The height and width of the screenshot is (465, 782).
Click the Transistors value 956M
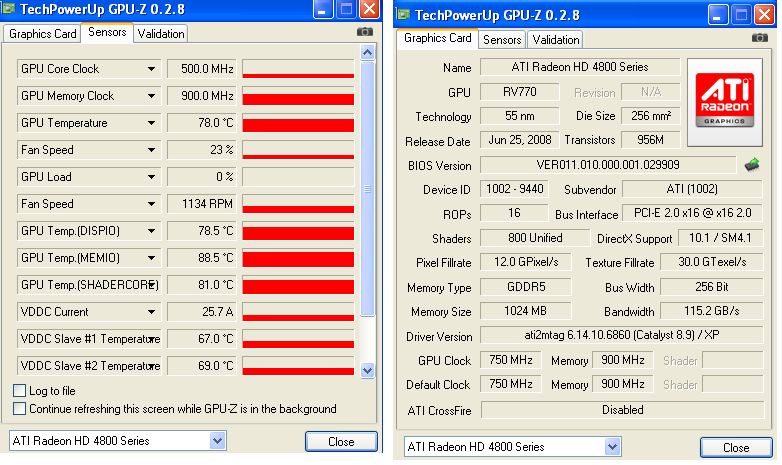click(651, 140)
